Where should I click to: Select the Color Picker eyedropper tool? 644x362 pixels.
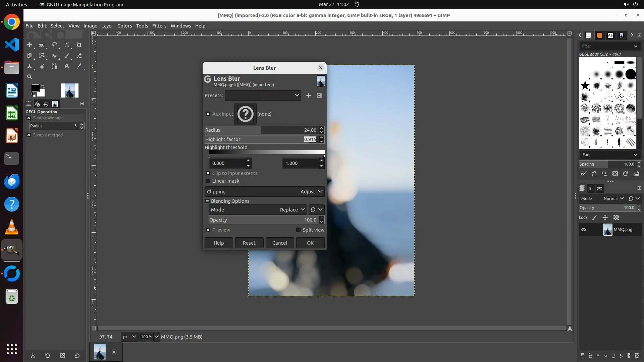pos(79,66)
